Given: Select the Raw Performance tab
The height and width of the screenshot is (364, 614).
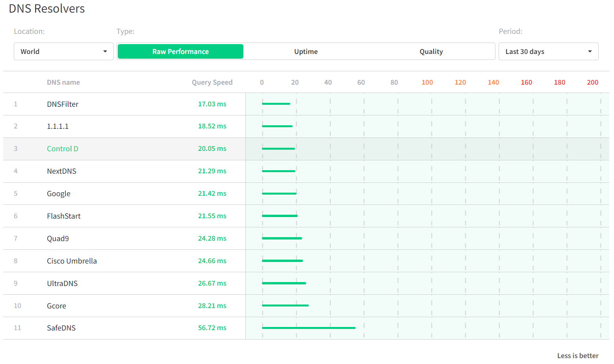Looking at the screenshot, I should [x=180, y=52].
